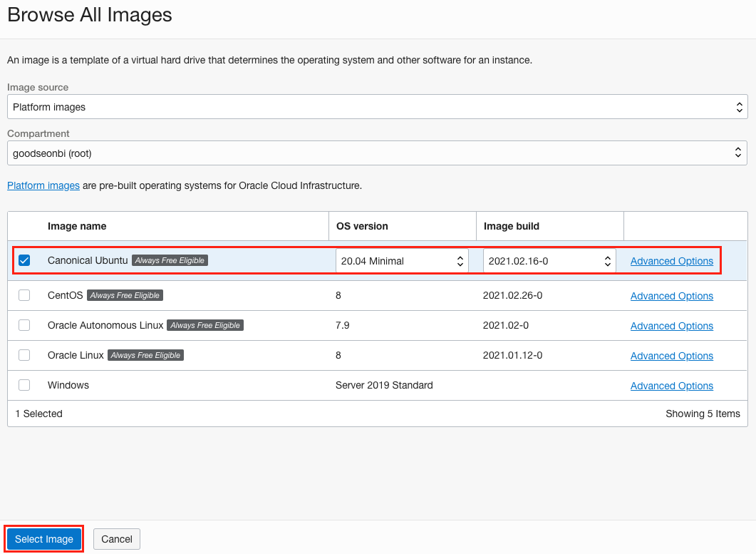The height and width of the screenshot is (554, 756).
Task: Click the Browse All Images heading
Action: coord(90,15)
